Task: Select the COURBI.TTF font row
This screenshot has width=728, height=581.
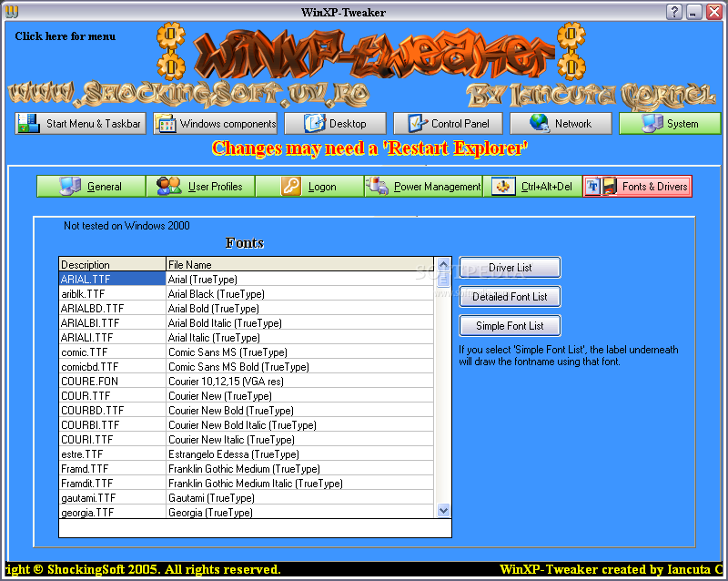Action: point(246,425)
